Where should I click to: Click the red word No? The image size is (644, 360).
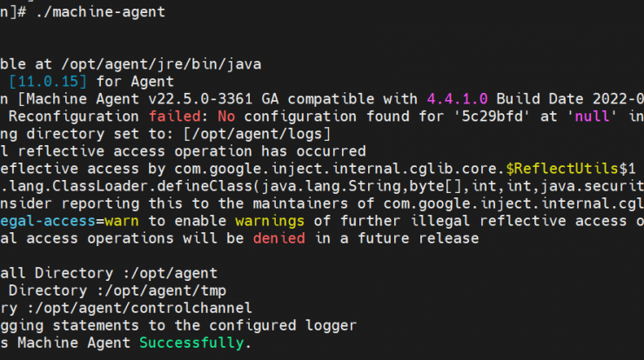point(226,117)
